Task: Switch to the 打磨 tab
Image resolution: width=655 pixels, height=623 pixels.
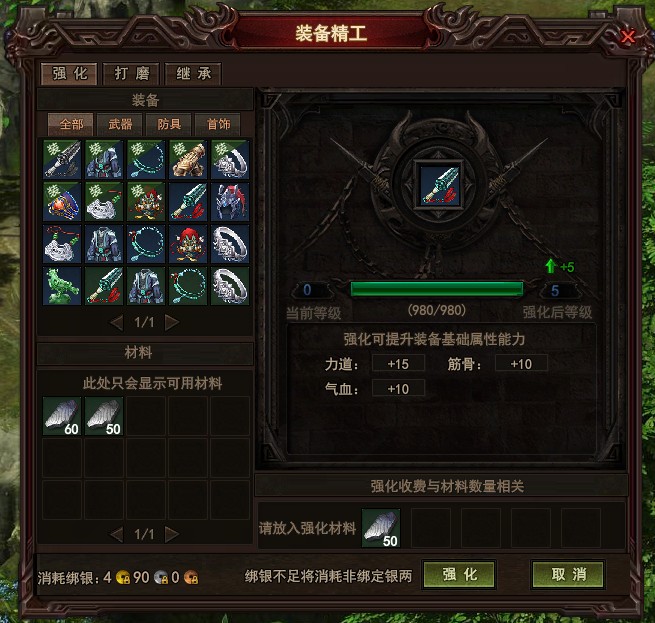Action: pos(131,74)
